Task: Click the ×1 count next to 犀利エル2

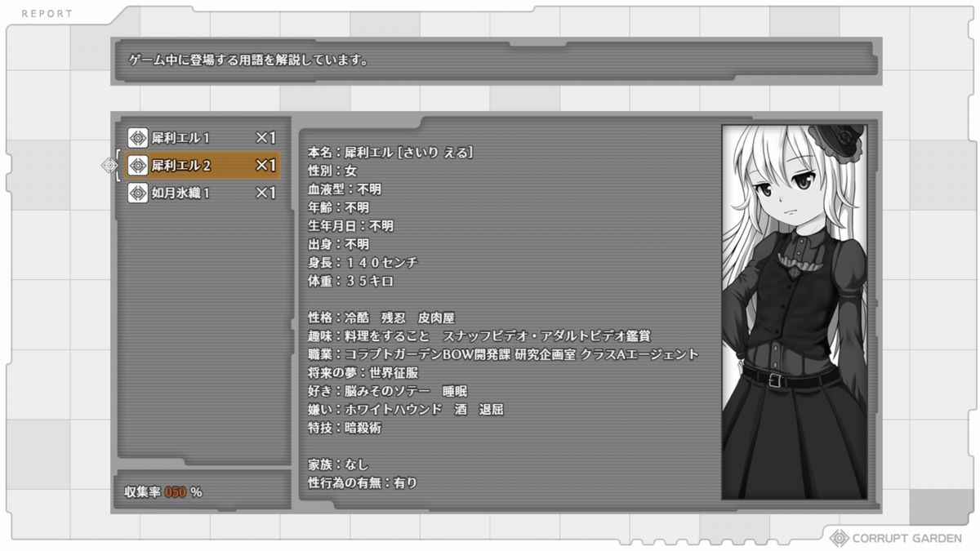Action: tap(266, 165)
